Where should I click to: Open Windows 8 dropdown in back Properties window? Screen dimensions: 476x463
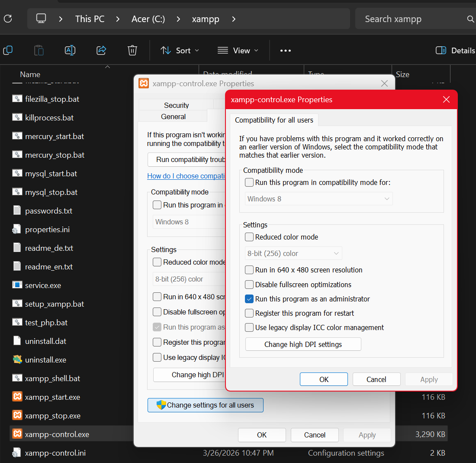coord(189,222)
